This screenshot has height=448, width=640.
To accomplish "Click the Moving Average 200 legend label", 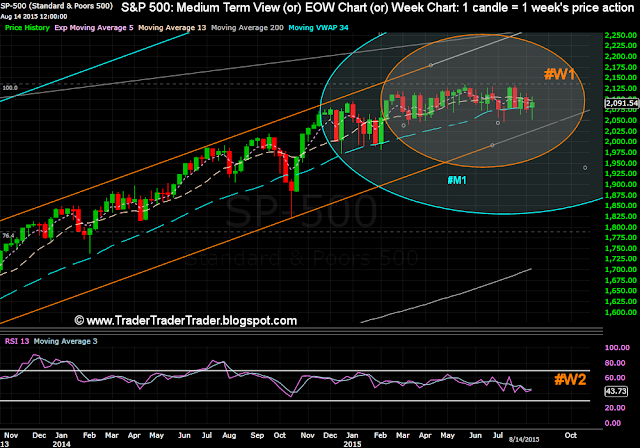I will coord(247,28).
